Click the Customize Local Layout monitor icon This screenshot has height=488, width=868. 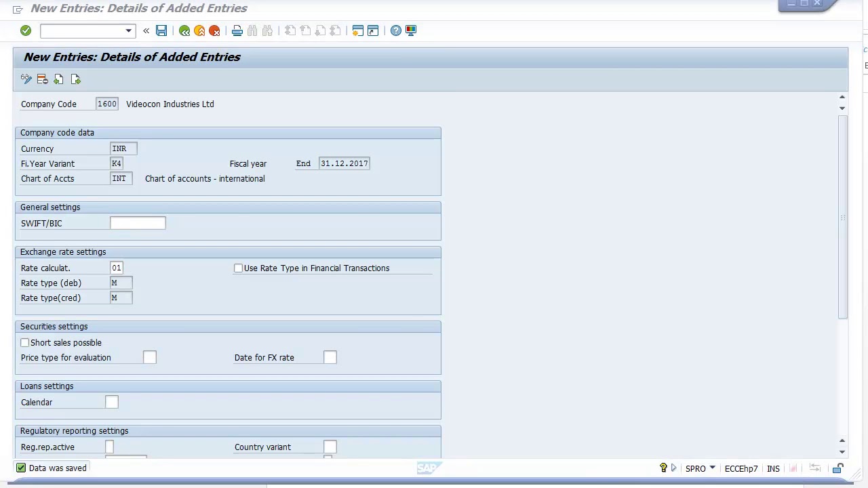click(x=411, y=30)
